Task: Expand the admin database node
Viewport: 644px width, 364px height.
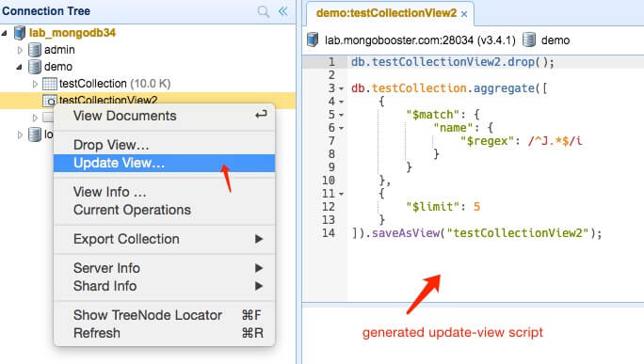Action: click(x=20, y=50)
